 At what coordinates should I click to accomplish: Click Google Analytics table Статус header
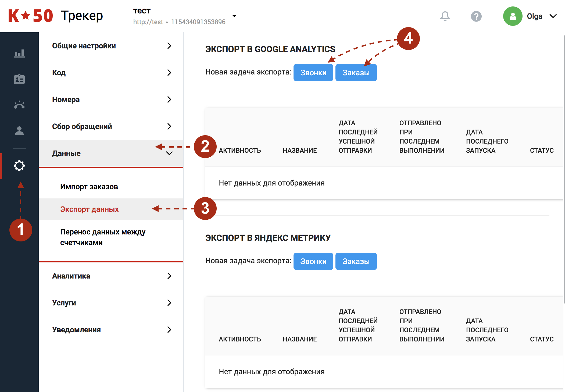point(542,150)
